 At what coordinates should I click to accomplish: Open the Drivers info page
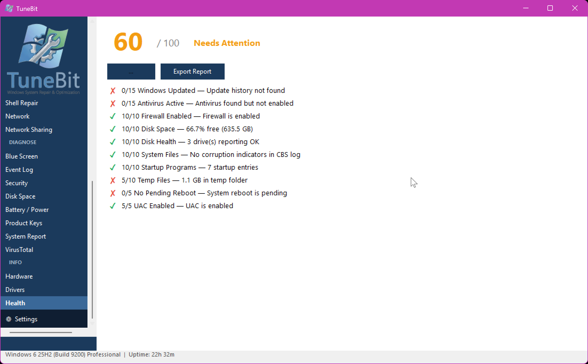[x=44, y=290]
